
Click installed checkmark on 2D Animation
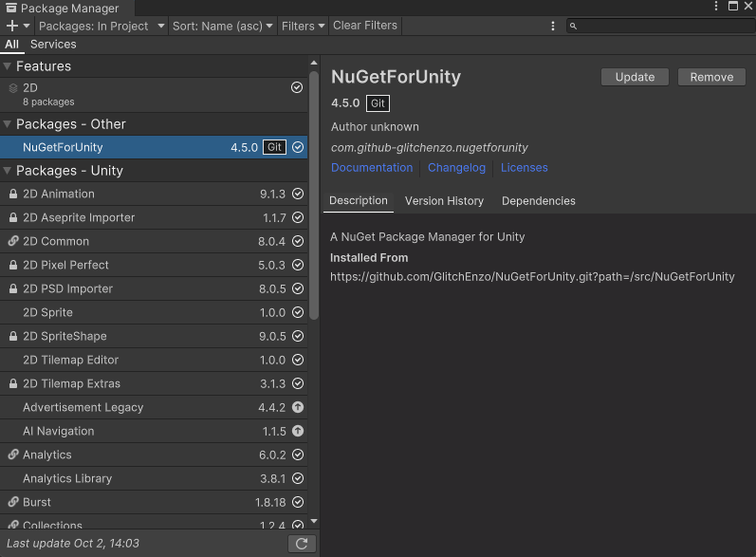298,194
